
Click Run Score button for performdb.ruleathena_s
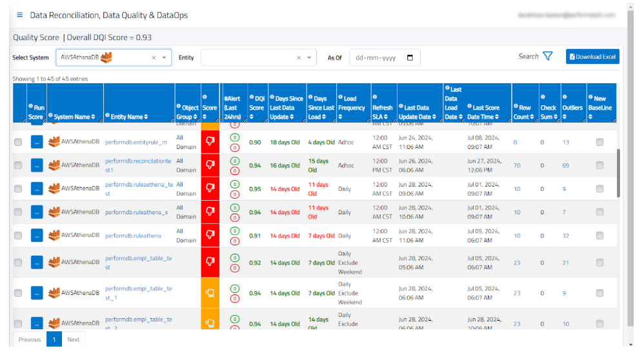(37, 212)
